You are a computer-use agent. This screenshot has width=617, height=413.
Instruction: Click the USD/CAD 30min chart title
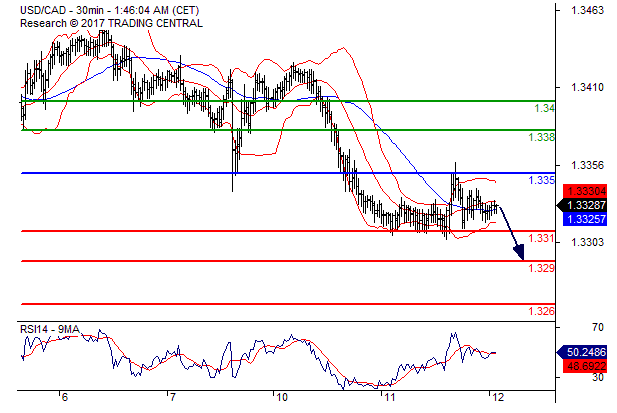(110, 10)
